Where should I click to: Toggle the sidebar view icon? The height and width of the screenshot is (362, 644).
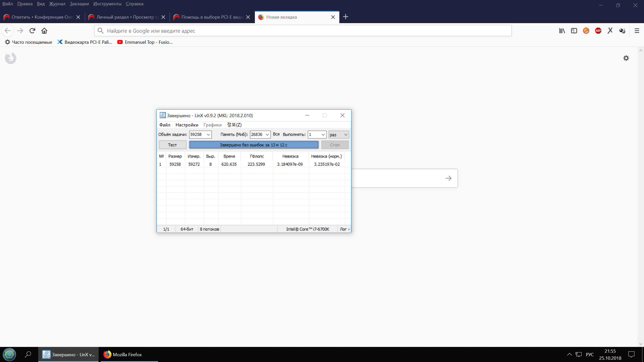coord(574,31)
